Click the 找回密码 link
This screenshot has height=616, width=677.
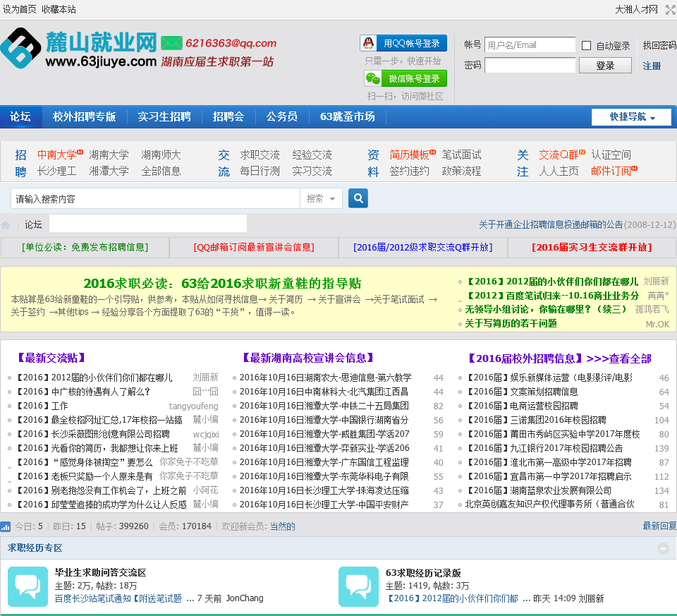(x=659, y=45)
